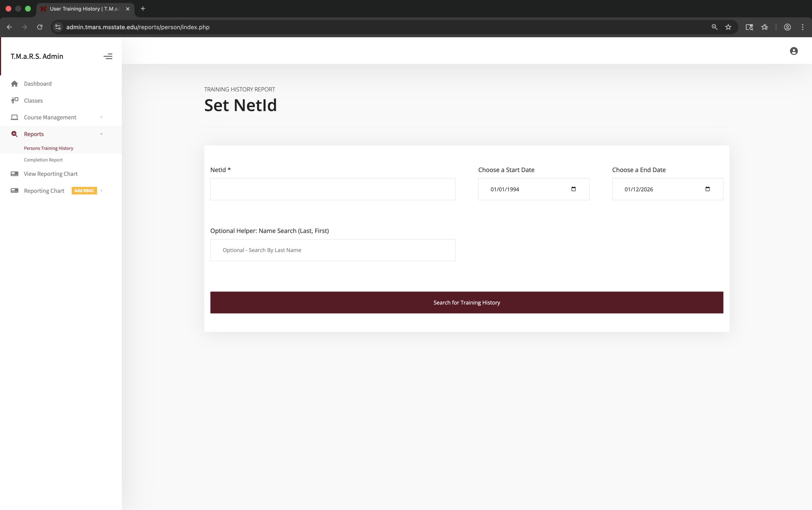Bookmark this page with the star

(x=728, y=27)
